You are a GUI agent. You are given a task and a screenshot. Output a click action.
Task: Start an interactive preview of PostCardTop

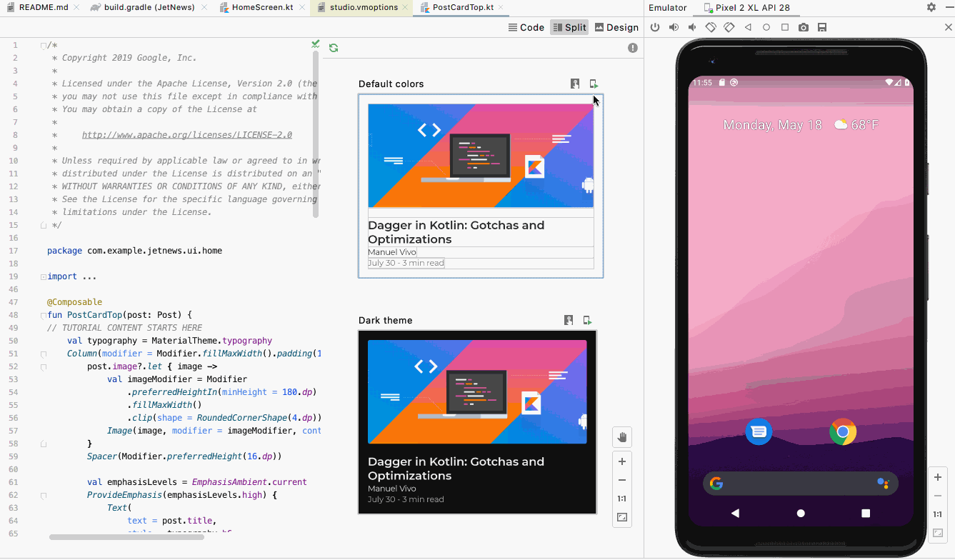tap(575, 84)
